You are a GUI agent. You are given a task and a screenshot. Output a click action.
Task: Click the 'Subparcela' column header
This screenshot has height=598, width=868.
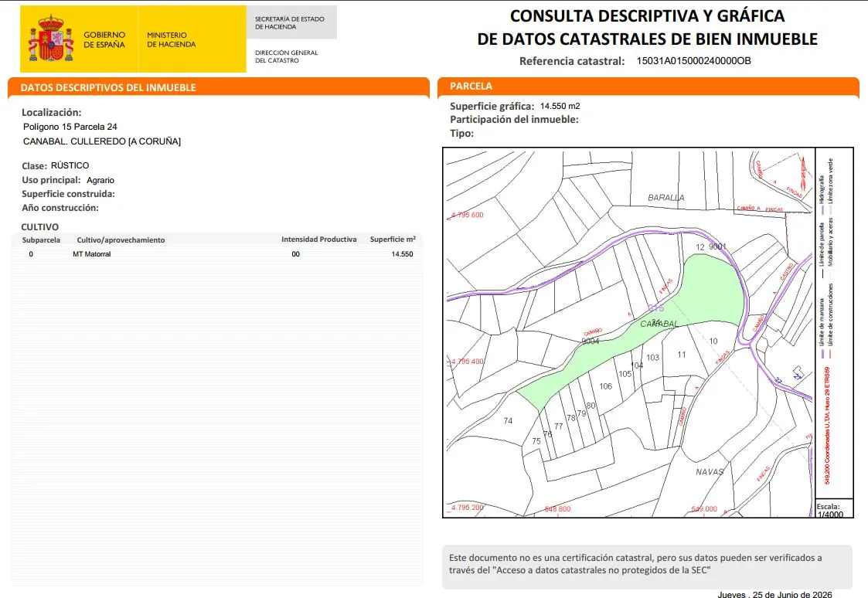tap(41, 240)
